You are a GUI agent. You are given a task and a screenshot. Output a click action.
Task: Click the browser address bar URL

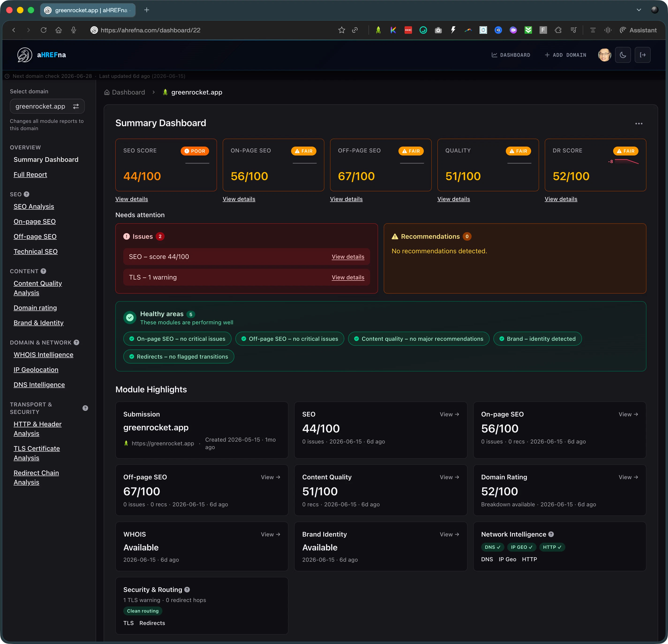click(x=150, y=30)
